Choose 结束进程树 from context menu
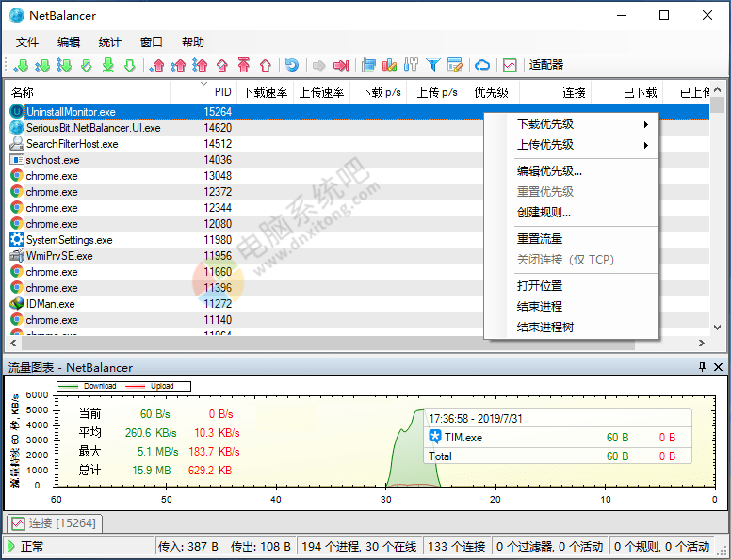Screen dimensions: 731x560 [x=571, y=327]
